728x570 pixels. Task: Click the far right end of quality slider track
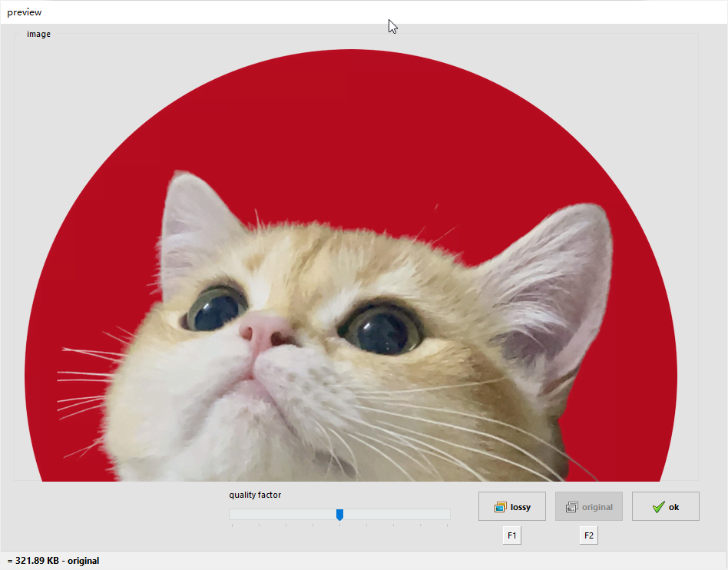click(448, 514)
